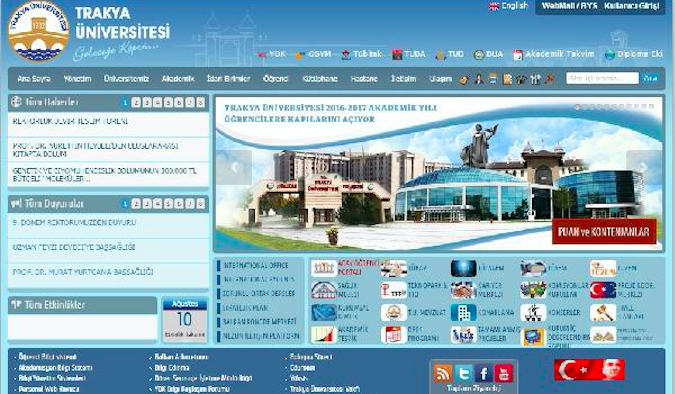
Task: Open the YouTube social icon
Action: coord(504,373)
